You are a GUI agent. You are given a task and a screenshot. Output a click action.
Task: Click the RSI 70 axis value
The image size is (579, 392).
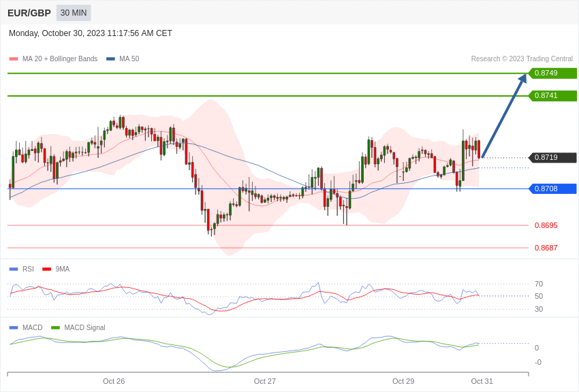pos(539,284)
